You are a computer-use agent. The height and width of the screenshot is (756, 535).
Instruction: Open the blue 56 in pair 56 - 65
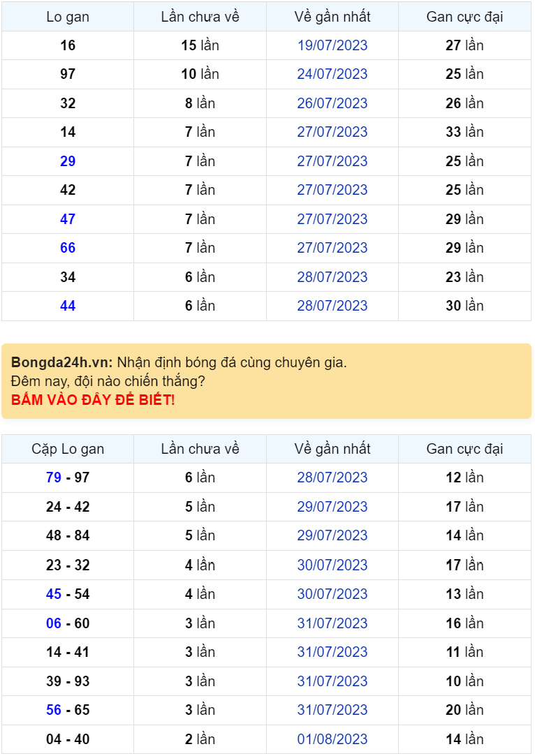[54, 710]
